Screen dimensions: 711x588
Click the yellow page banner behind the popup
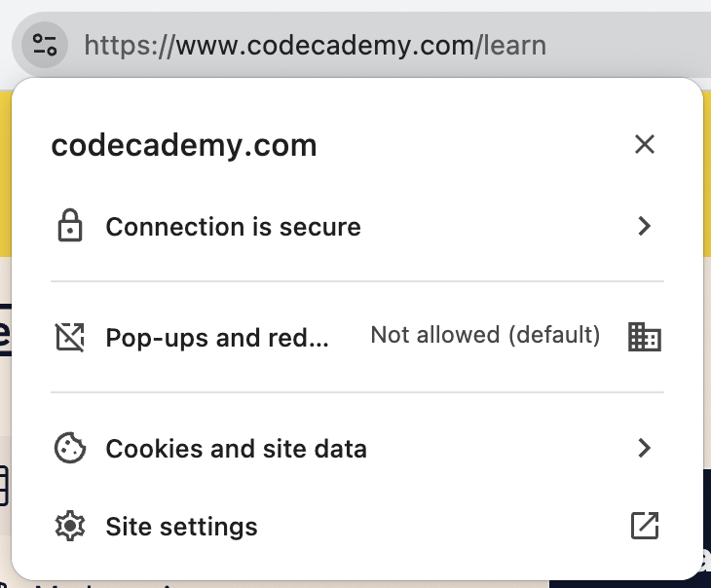pyautogui.click(x=6, y=175)
